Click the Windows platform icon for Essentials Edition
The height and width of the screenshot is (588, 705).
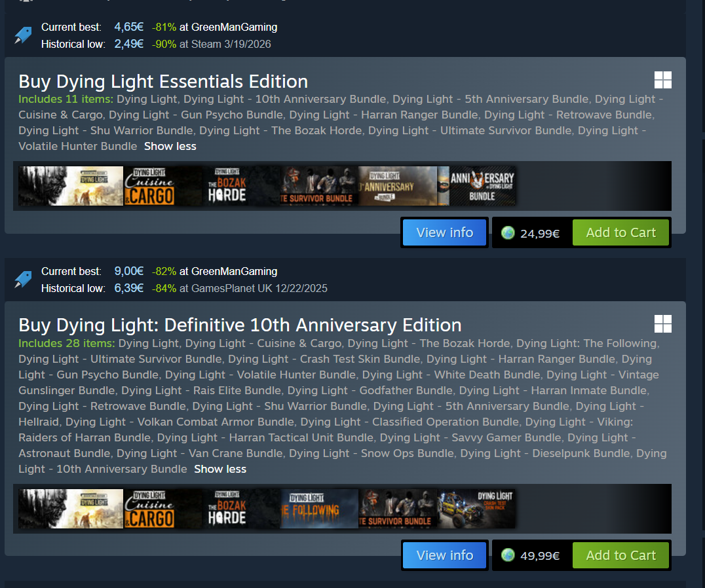point(662,80)
